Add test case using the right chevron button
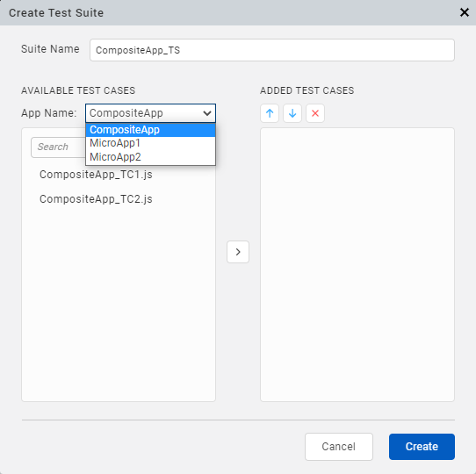Viewport: 476px width, 474px height. pos(238,252)
